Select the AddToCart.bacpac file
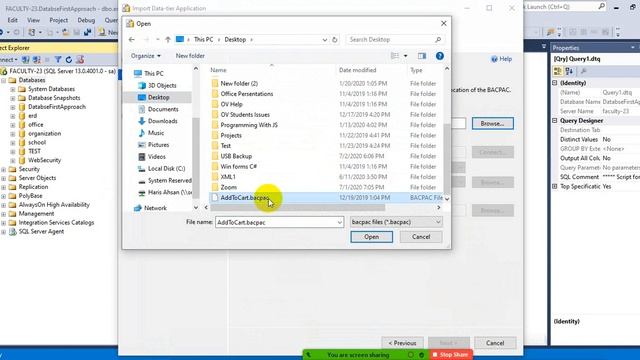This screenshot has width=640, height=360. click(327, 198)
